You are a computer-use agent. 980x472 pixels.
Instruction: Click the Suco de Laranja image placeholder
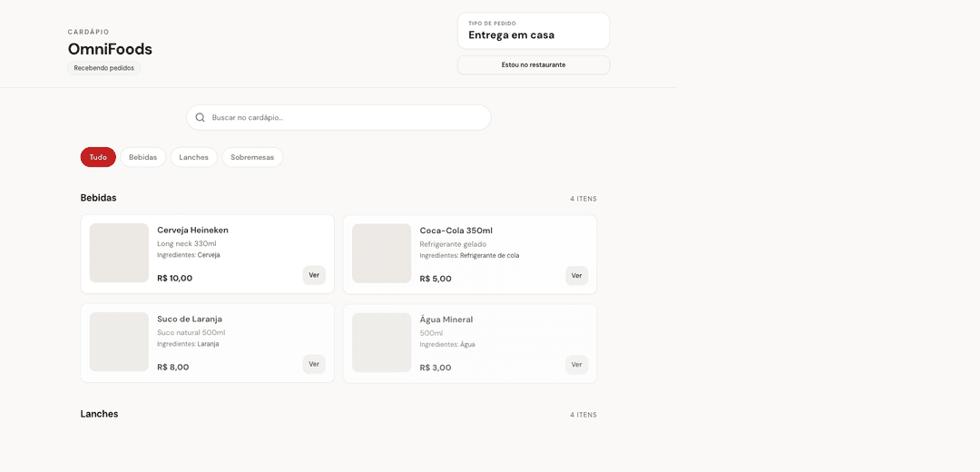[x=120, y=341]
